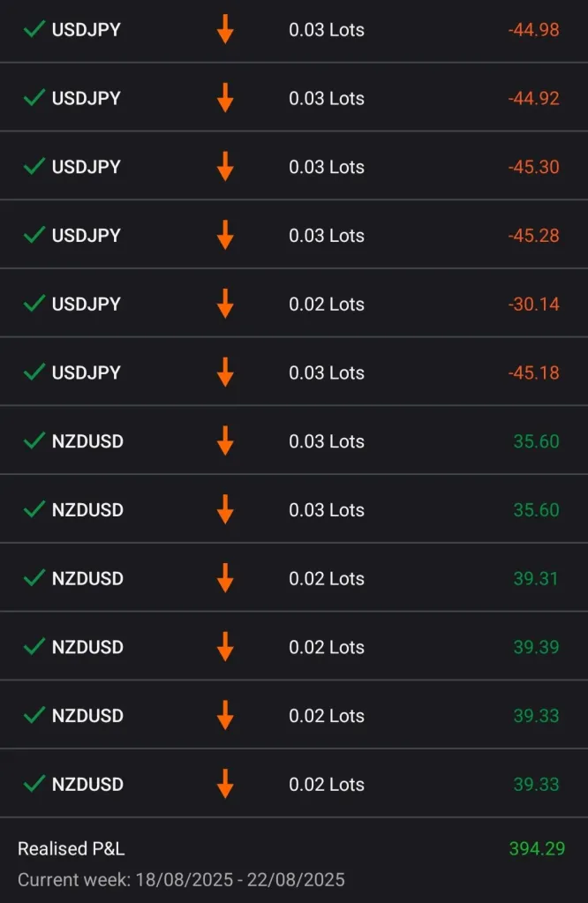Click the 394.29 realised total

pos(536,849)
